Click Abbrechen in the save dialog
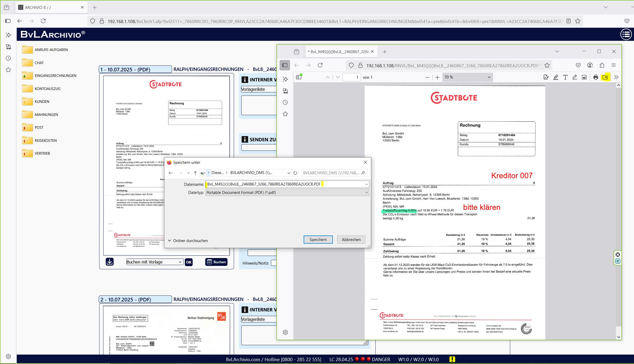Image resolution: width=634 pixels, height=364 pixels. 351,239
